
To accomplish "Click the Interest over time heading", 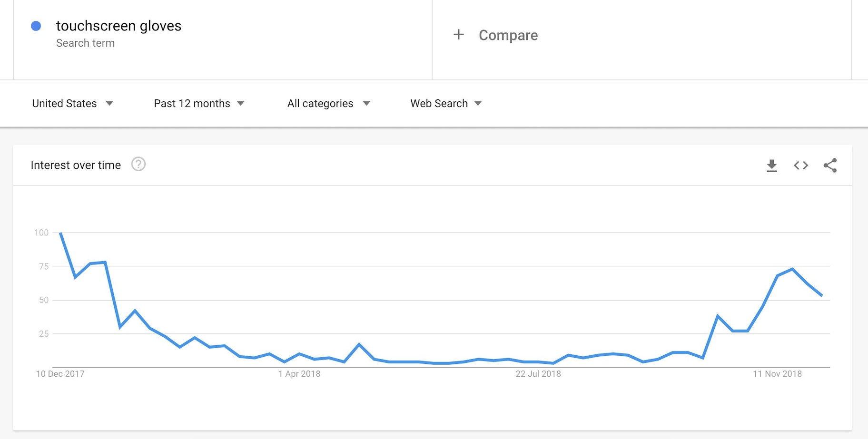I will [x=76, y=165].
